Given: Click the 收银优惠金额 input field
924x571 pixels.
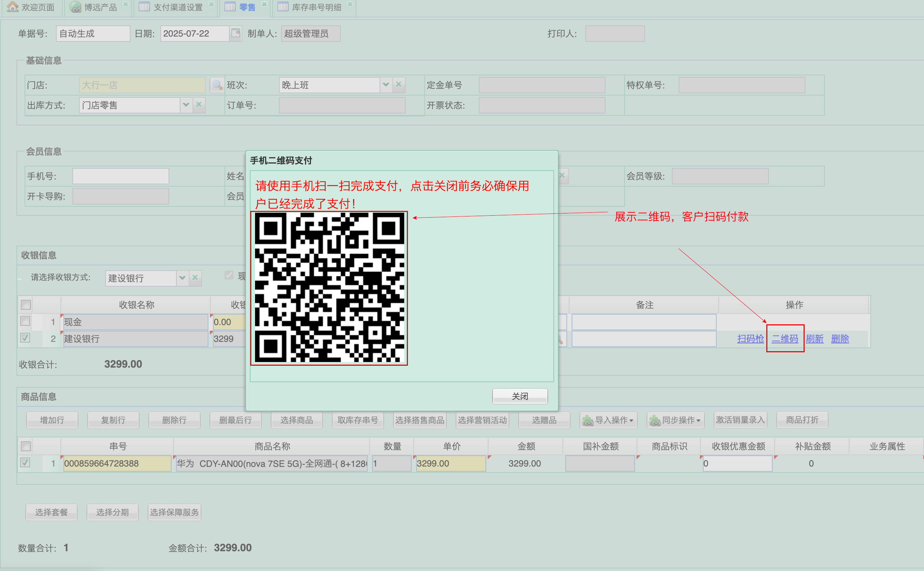Looking at the screenshot, I should click(x=737, y=464).
